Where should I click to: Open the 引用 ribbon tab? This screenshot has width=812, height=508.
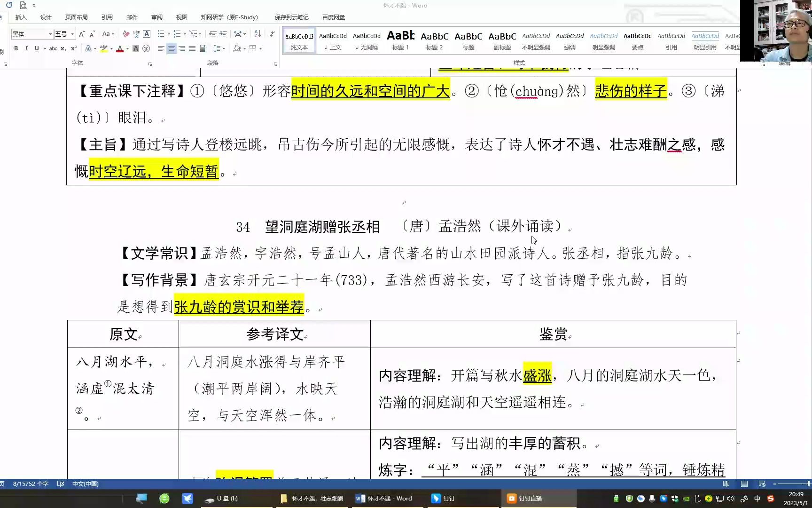(x=107, y=17)
